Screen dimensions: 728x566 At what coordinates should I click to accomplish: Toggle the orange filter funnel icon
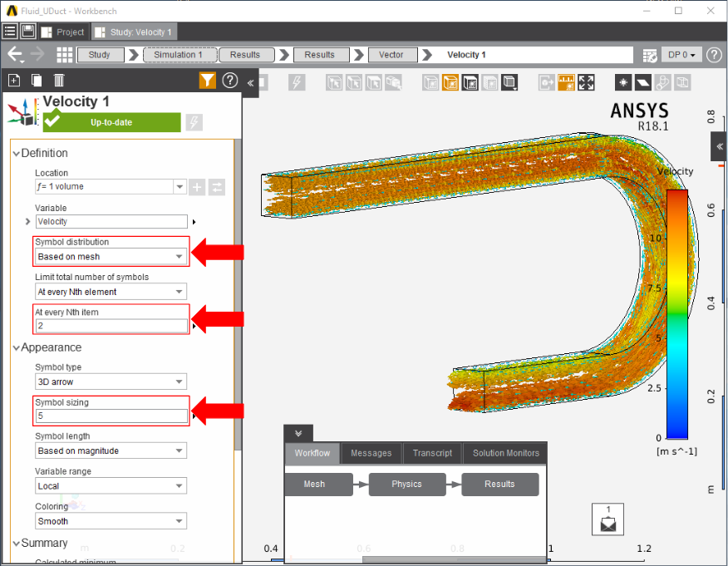[208, 81]
